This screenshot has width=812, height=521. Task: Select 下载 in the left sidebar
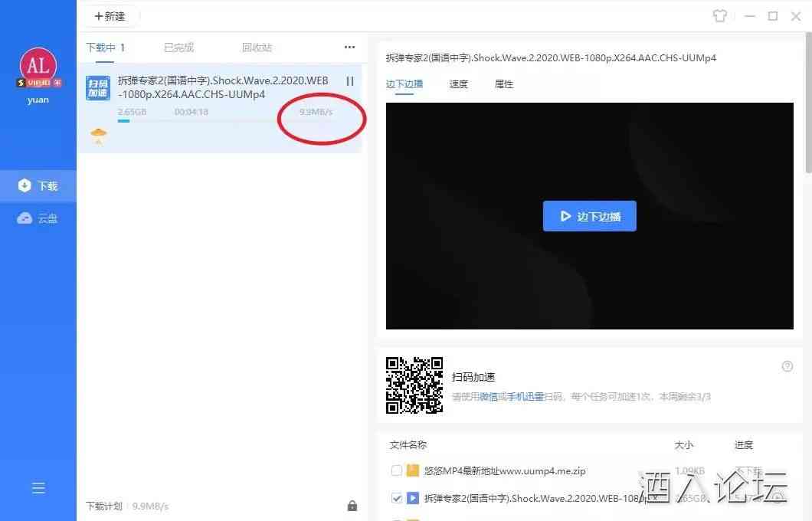tap(38, 185)
